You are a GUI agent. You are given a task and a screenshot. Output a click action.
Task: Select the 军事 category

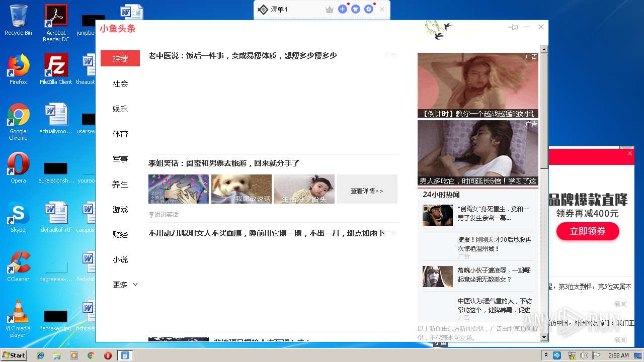[120, 159]
